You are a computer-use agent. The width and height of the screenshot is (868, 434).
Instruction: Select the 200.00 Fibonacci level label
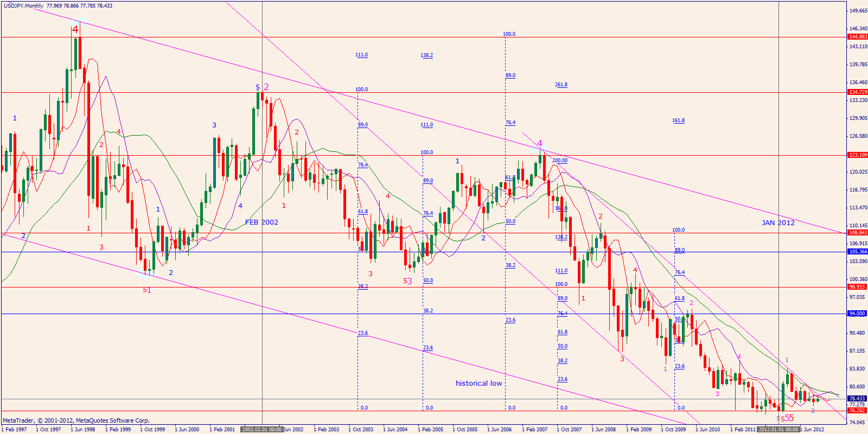[x=560, y=161]
